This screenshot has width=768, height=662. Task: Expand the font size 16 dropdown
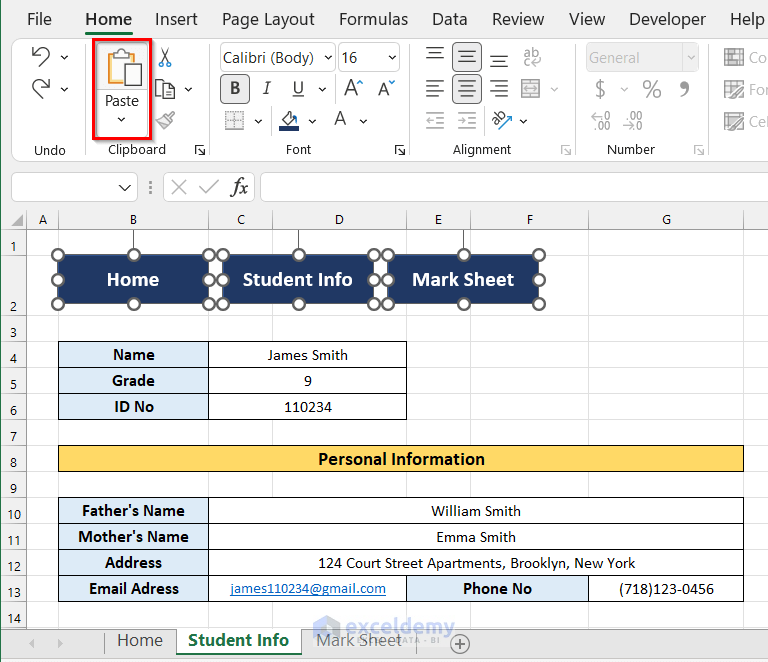(391, 58)
